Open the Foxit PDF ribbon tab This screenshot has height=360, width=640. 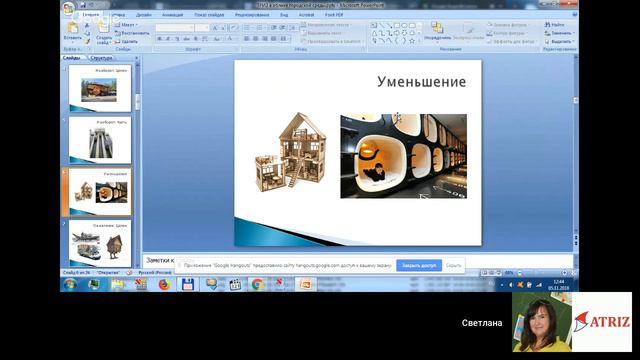(334, 15)
